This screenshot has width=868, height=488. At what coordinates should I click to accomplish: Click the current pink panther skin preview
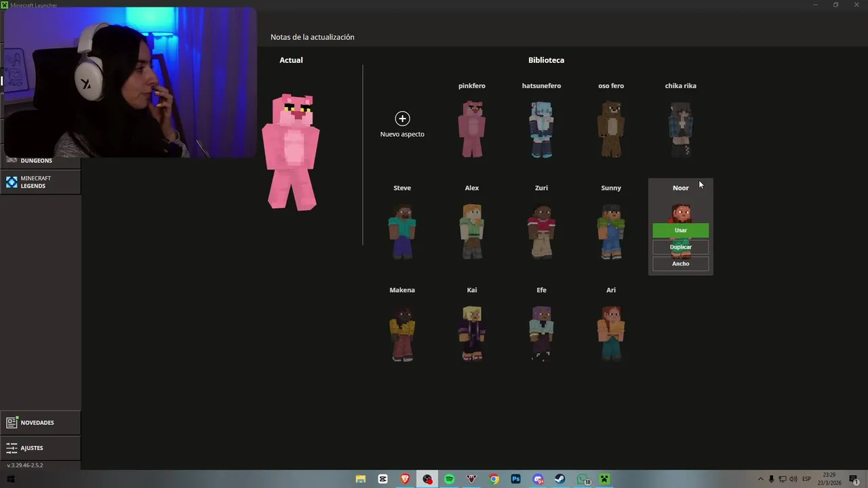(x=291, y=152)
